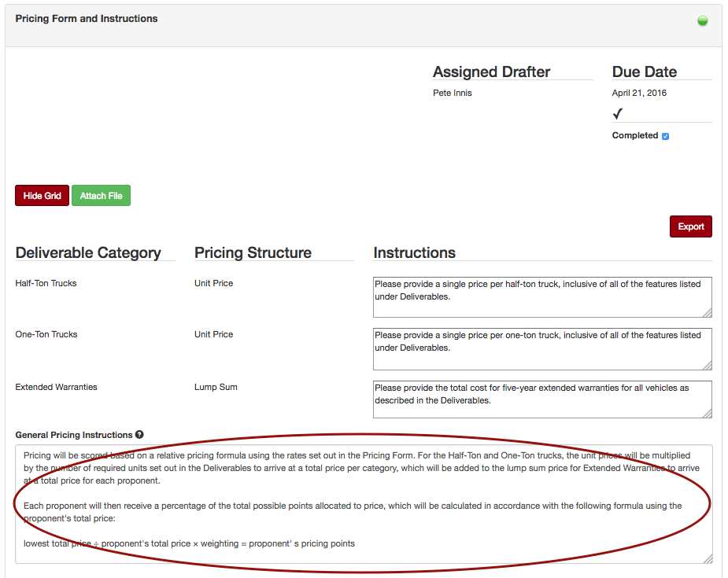Click the resize grip on Half-Ton Trucks instructions box
This screenshot has height=578, width=728.
(x=707, y=311)
